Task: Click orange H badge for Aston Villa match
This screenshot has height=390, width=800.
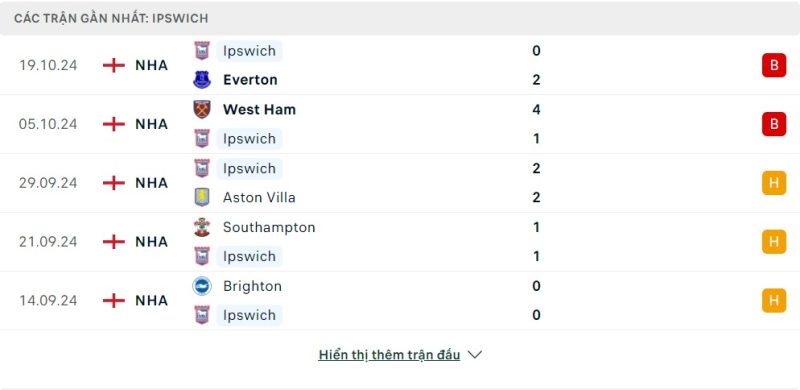Action: (774, 183)
